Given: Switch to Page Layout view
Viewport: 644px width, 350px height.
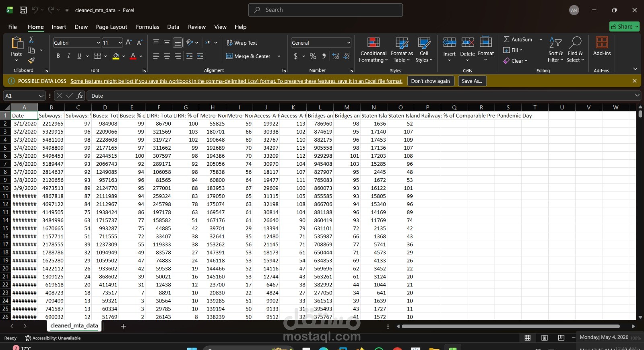Looking at the screenshot, I should coord(544,338).
